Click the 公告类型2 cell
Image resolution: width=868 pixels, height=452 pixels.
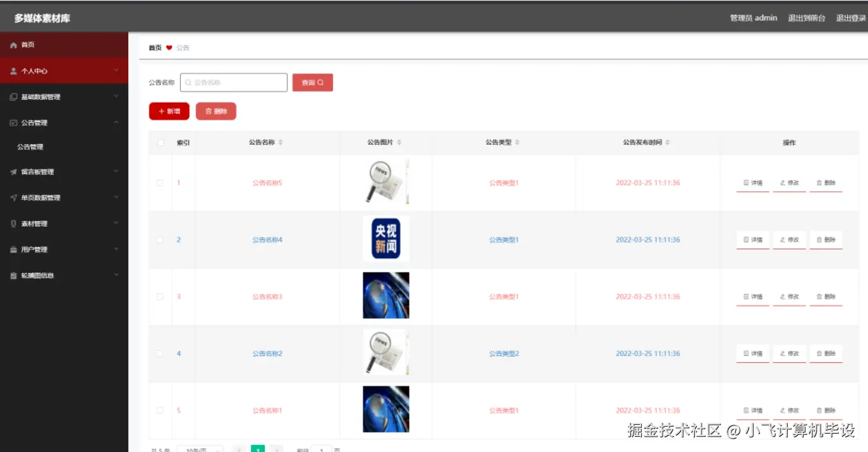tap(503, 354)
